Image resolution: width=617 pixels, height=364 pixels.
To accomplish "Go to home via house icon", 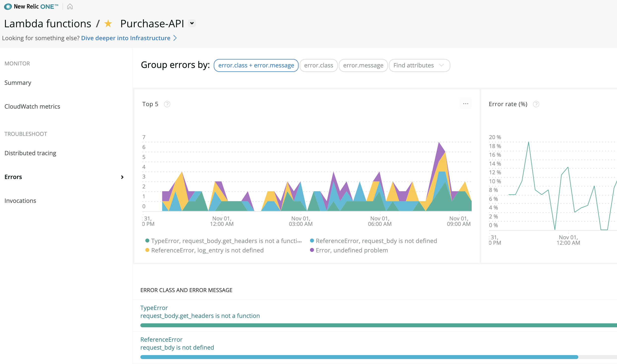I will pyautogui.click(x=70, y=6).
